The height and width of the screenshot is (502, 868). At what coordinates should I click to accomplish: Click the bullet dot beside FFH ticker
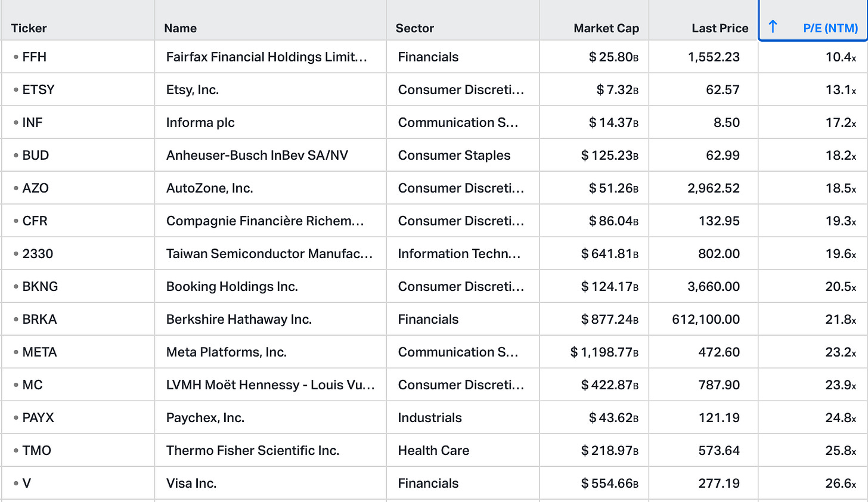click(x=16, y=57)
